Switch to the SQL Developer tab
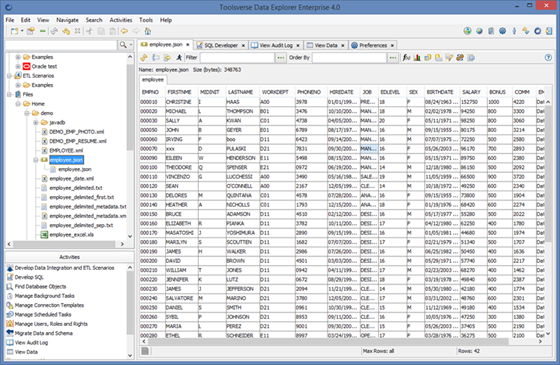Image resolution: width=560 pixels, height=365 pixels. (x=221, y=45)
